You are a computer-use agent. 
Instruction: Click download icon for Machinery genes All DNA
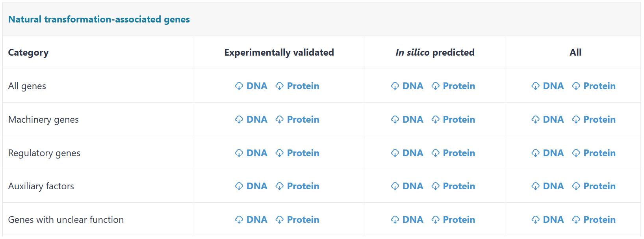pos(535,119)
